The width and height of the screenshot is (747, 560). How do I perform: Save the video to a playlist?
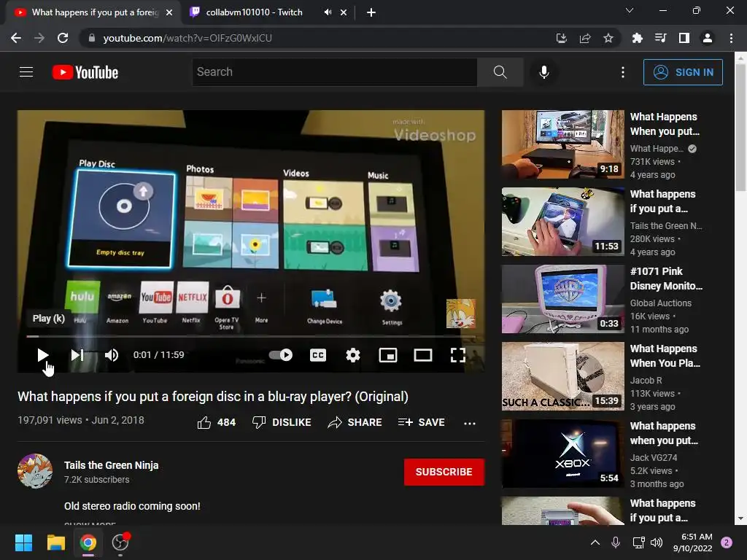pos(421,422)
